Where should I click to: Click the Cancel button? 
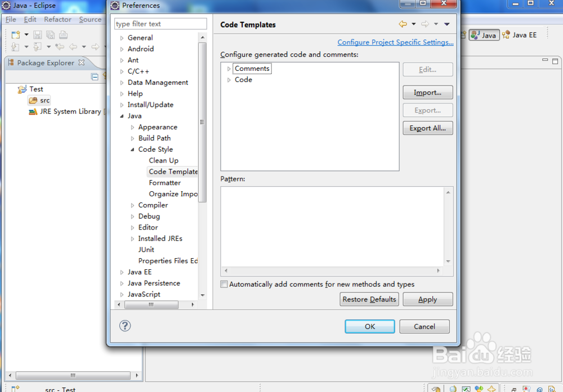pos(425,326)
